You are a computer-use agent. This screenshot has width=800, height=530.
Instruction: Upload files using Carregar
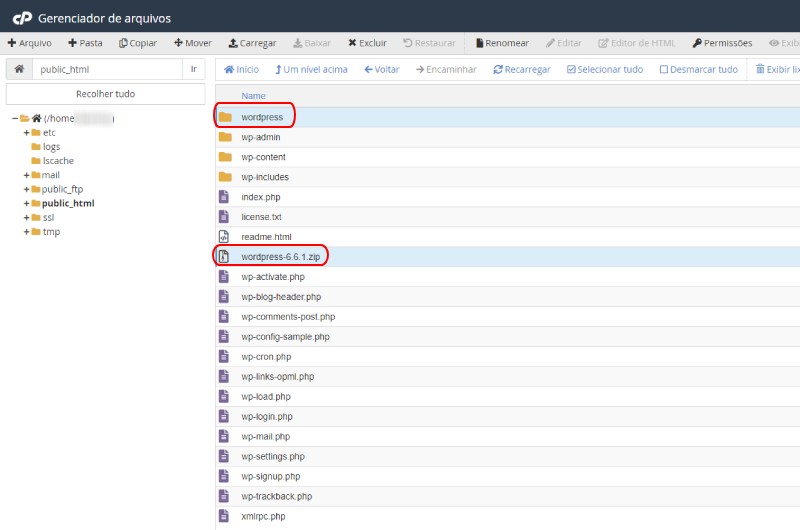252,43
